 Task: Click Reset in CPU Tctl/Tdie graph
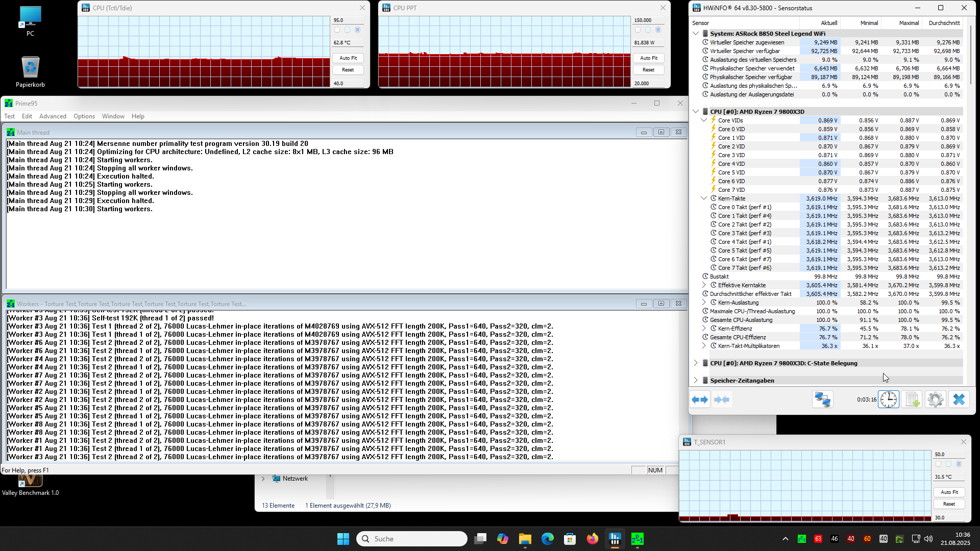coord(348,70)
